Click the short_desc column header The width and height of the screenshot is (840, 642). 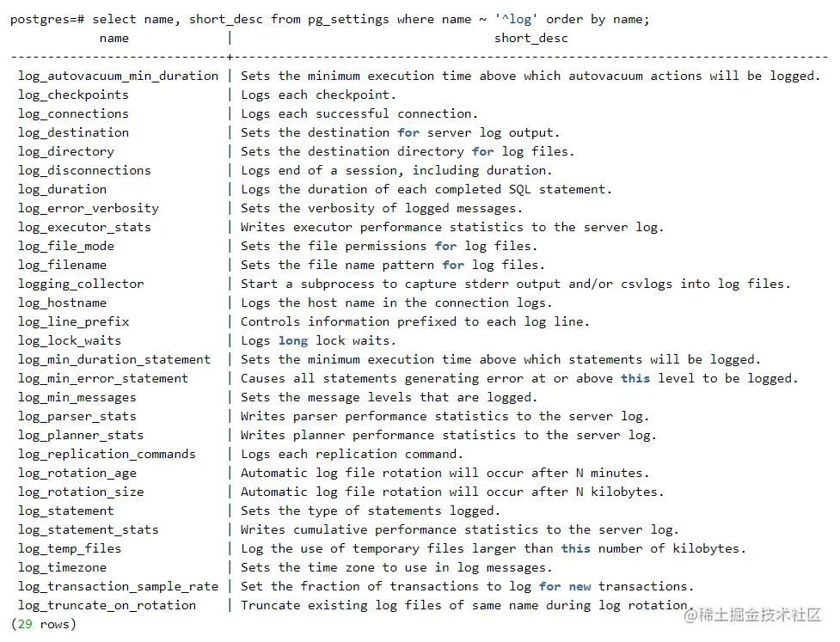[530, 38]
